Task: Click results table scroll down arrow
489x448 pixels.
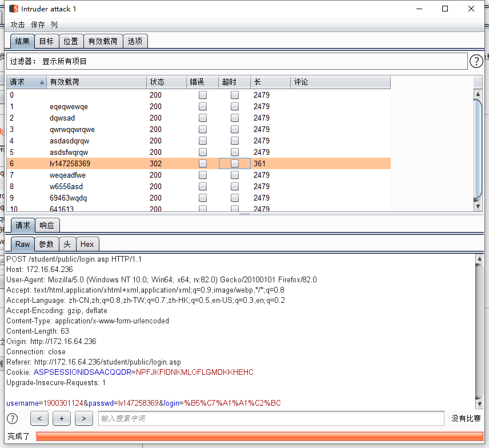Action: tap(478, 206)
